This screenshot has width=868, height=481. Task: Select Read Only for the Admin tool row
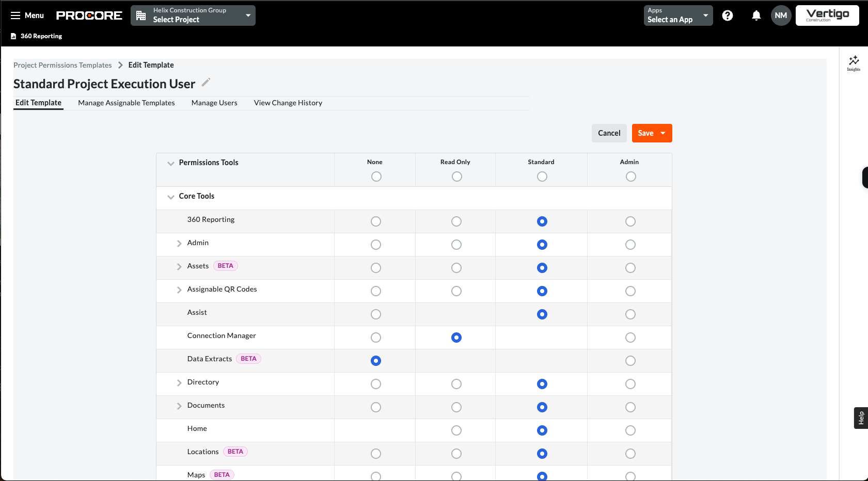456,245
